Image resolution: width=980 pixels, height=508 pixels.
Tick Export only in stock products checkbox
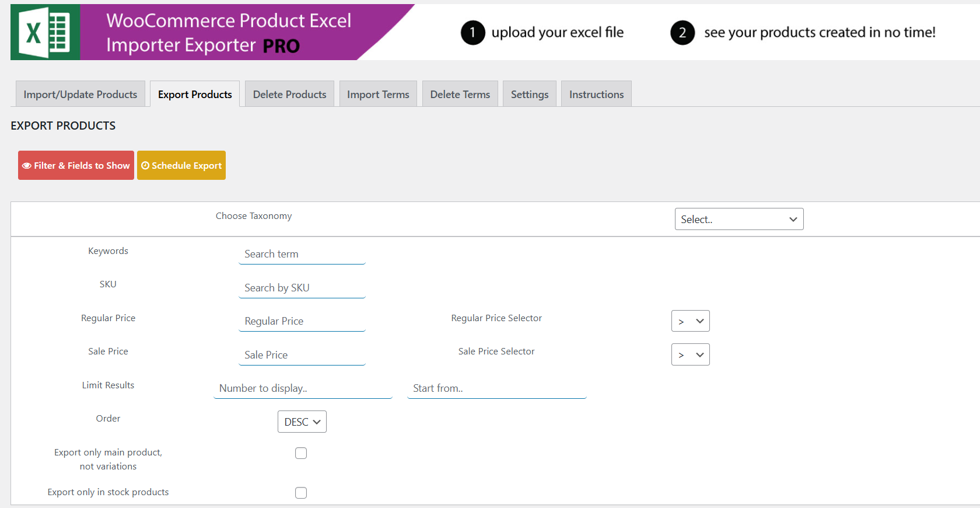coord(301,493)
